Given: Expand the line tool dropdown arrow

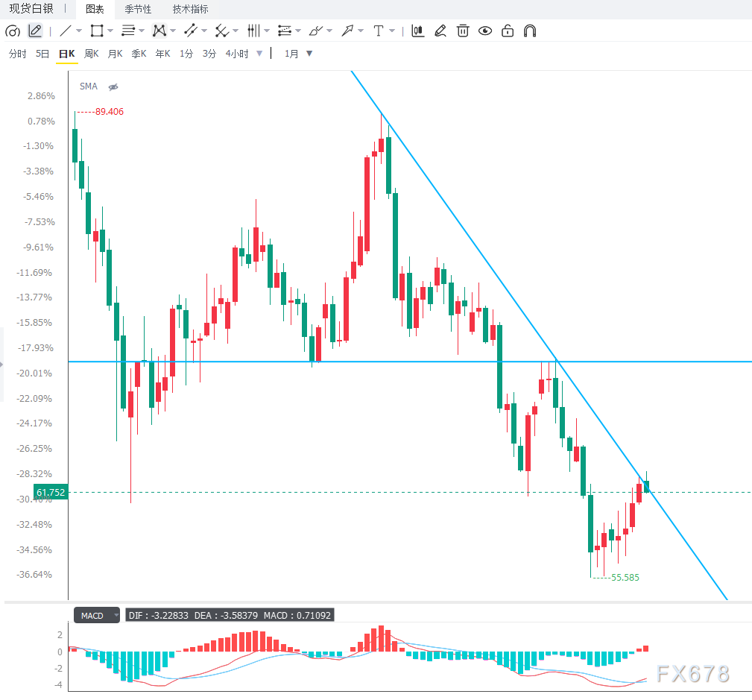Looking at the screenshot, I should click(x=79, y=31).
